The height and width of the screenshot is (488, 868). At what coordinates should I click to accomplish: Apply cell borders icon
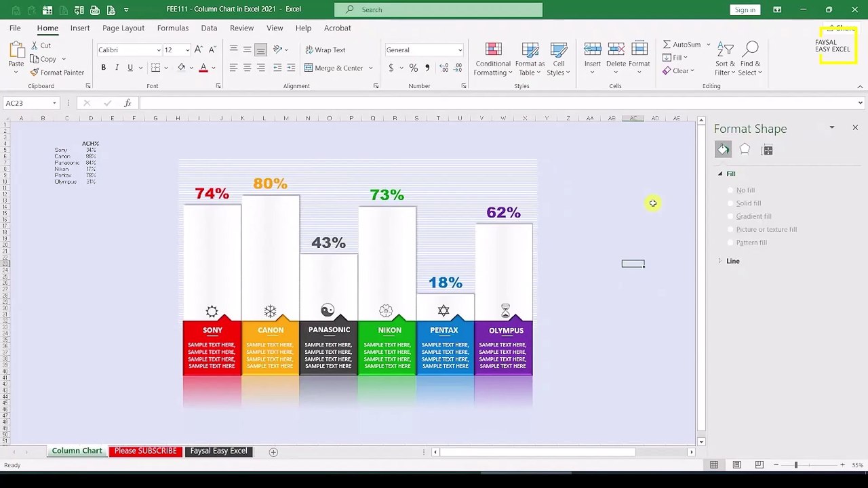(x=155, y=68)
